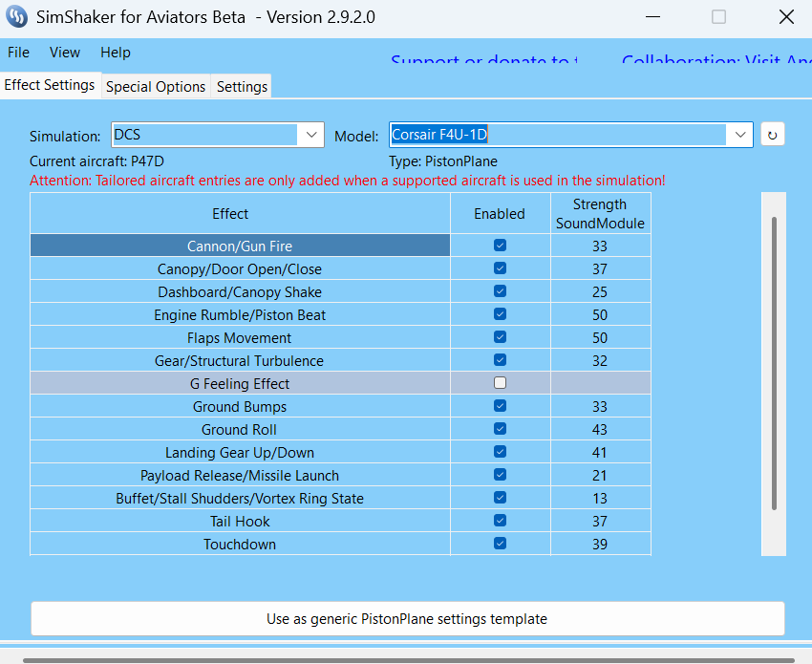Disable Landing Gear Up/Down checkbox
This screenshot has height=664, width=812.
click(x=500, y=452)
